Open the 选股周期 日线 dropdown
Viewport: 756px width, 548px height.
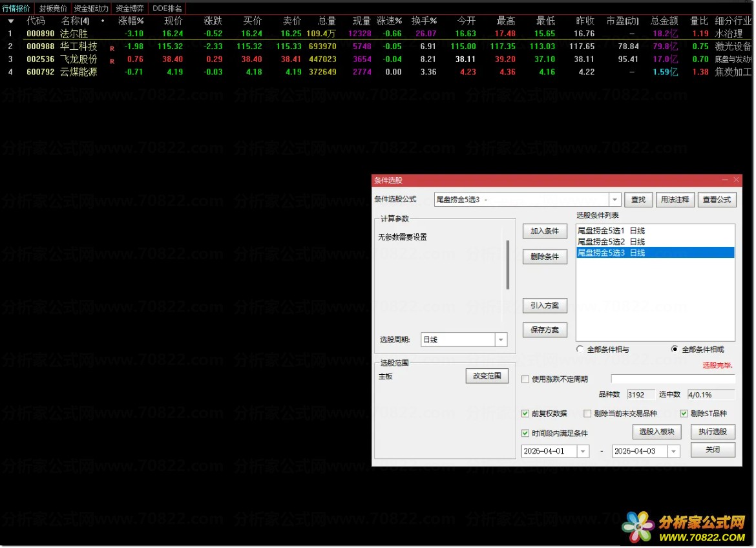[x=501, y=339]
